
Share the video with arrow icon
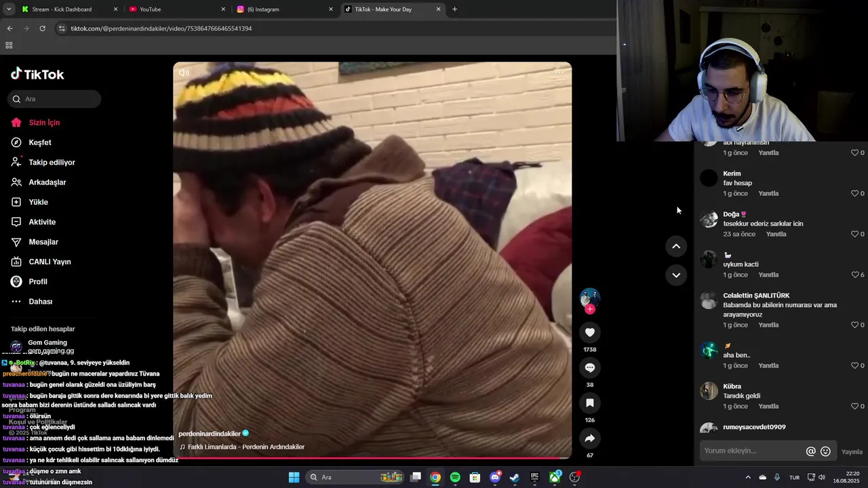[x=590, y=438]
